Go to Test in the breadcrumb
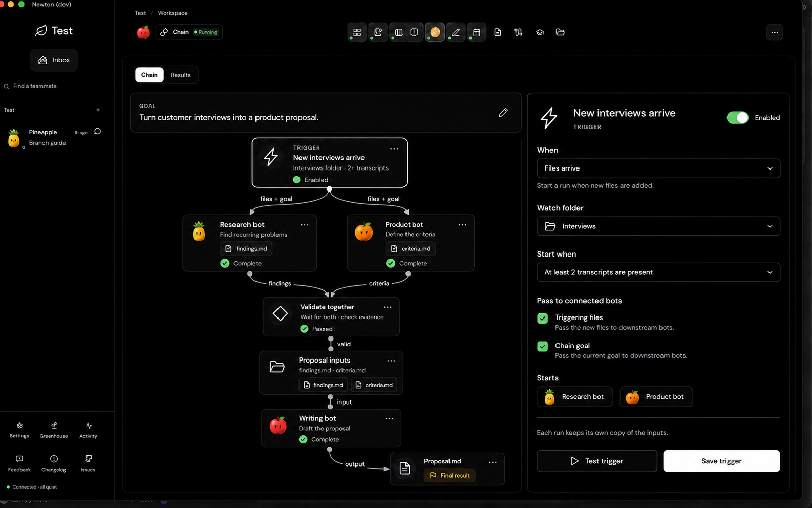Screen dimensions: 812x508 tap(140, 13)
